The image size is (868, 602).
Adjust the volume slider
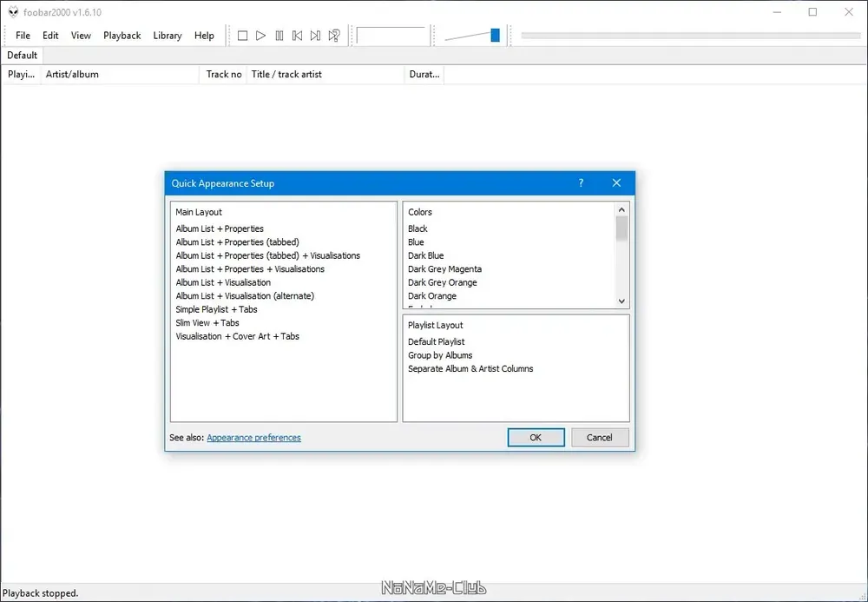coord(472,36)
